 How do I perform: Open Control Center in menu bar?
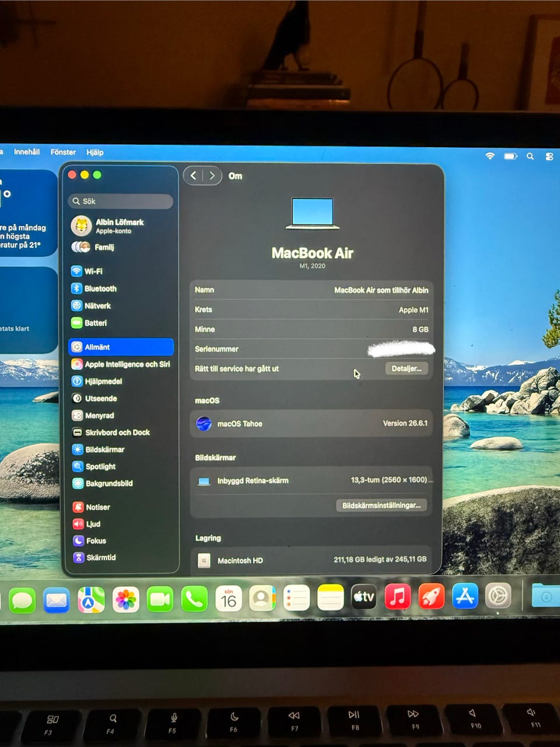coord(549,156)
